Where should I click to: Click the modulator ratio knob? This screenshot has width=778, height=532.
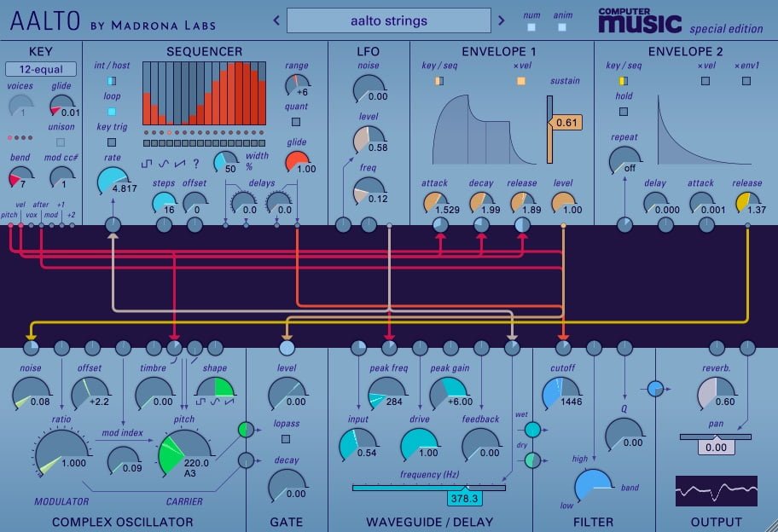click(x=61, y=454)
